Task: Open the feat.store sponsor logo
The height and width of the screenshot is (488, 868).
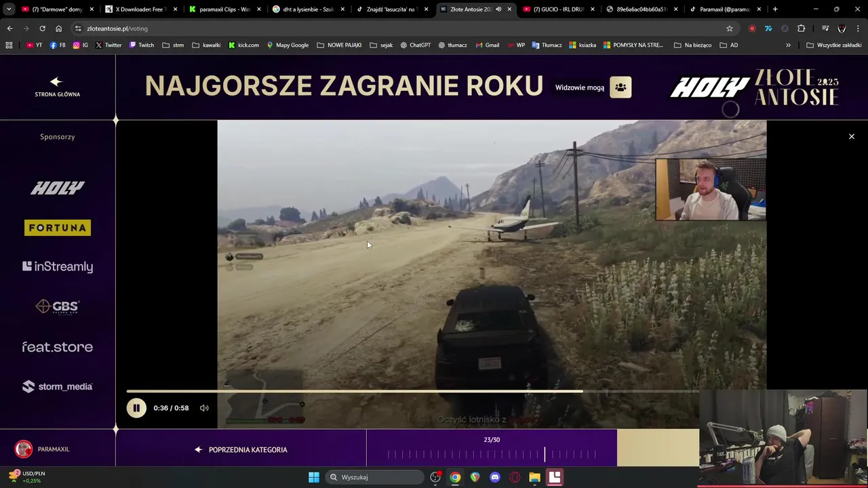Action: (x=58, y=347)
